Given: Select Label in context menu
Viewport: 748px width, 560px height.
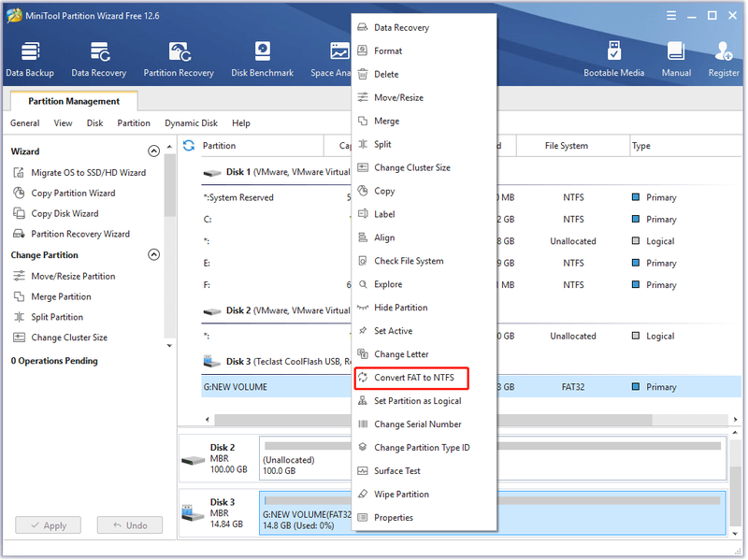Looking at the screenshot, I should 424,214.
